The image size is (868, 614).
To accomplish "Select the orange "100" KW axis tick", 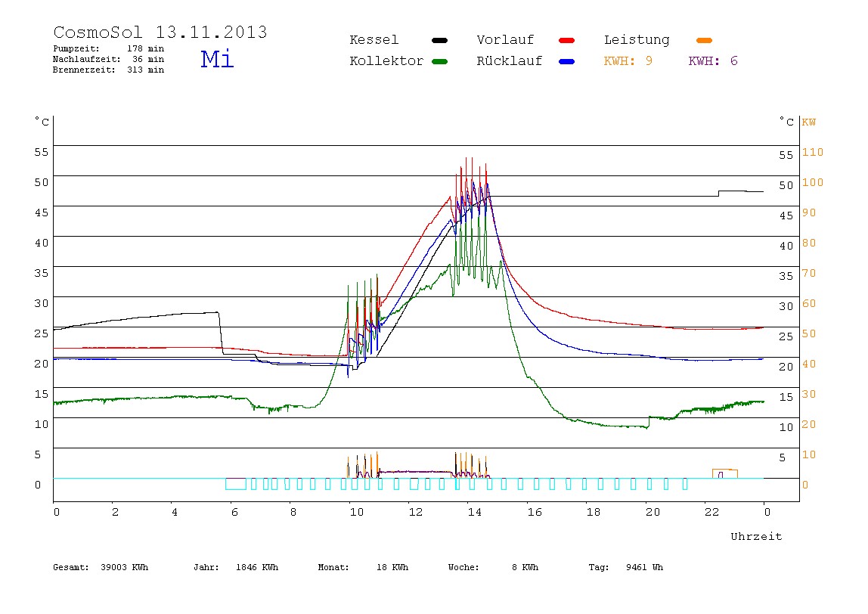I will (x=813, y=182).
